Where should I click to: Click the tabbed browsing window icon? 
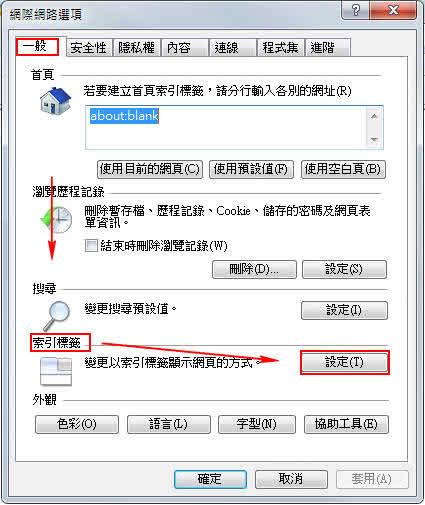[56, 371]
